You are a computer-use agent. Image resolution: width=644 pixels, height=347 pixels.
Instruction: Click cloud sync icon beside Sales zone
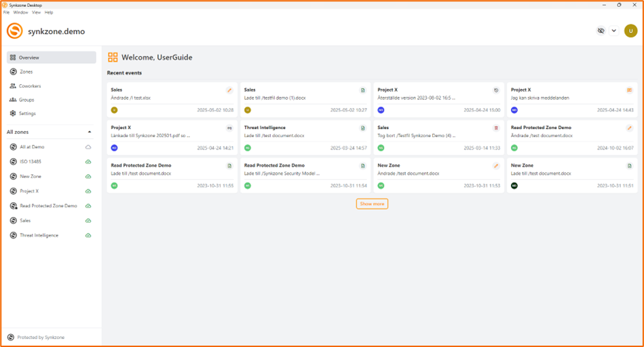click(x=88, y=221)
